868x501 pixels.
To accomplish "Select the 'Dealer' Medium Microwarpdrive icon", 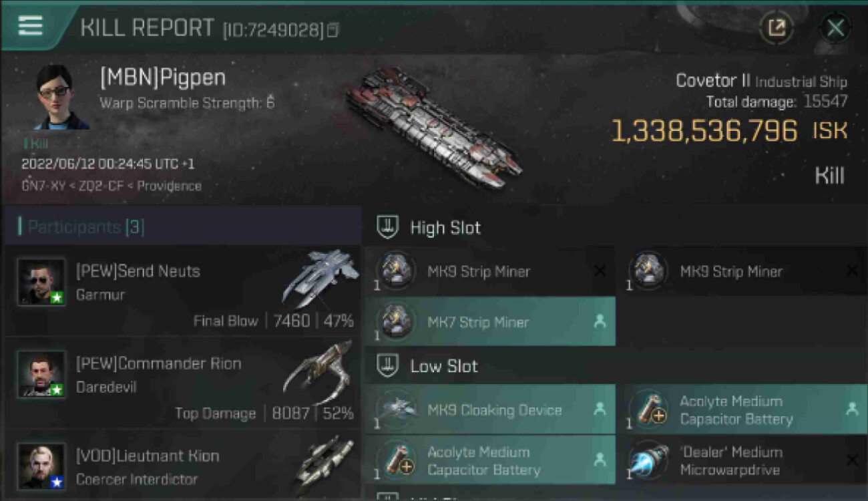I will [649, 461].
